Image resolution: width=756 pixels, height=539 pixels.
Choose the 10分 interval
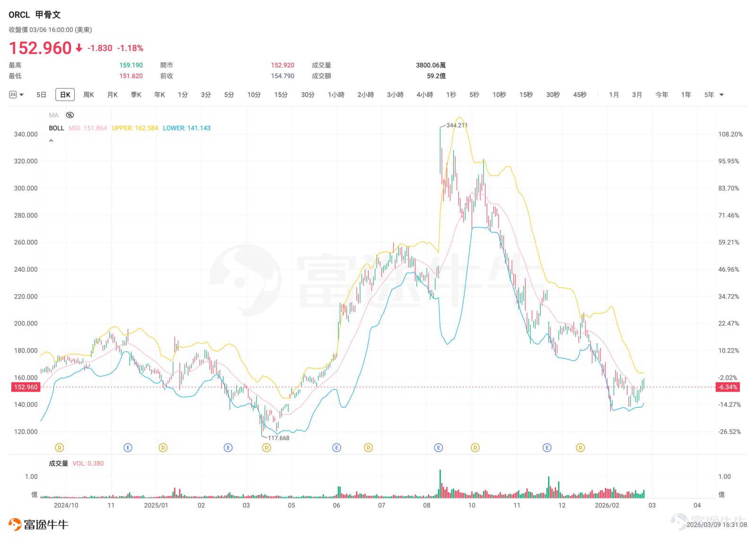[254, 95]
